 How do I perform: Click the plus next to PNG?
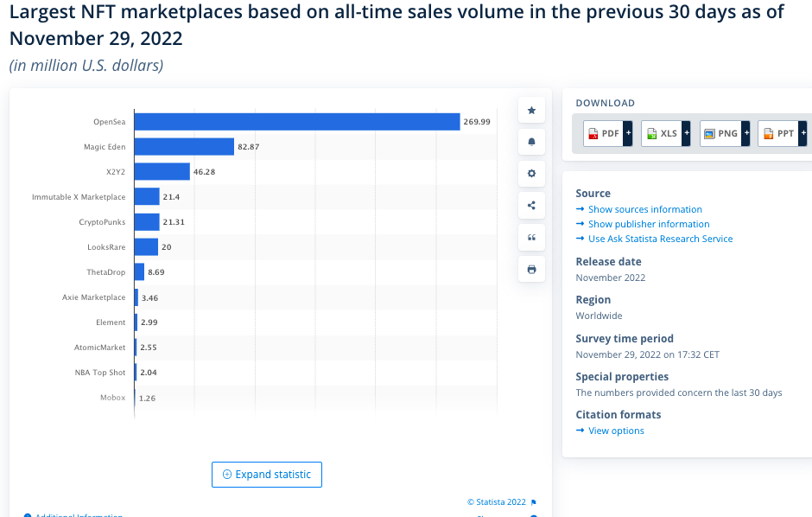point(745,134)
